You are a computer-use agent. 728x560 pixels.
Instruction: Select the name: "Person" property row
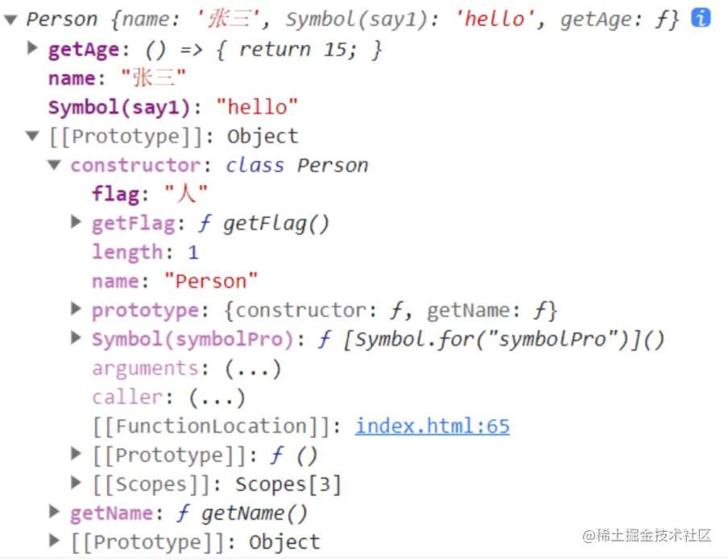(x=175, y=281)
